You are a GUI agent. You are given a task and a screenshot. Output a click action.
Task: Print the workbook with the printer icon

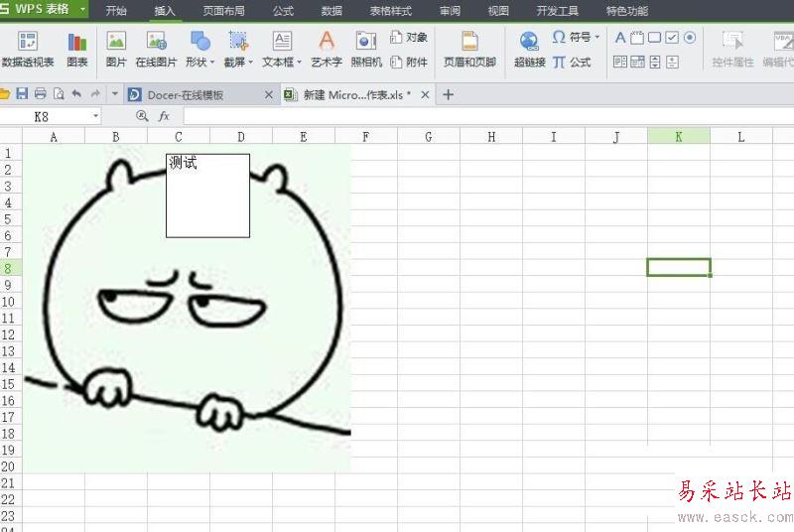point(40,93)
